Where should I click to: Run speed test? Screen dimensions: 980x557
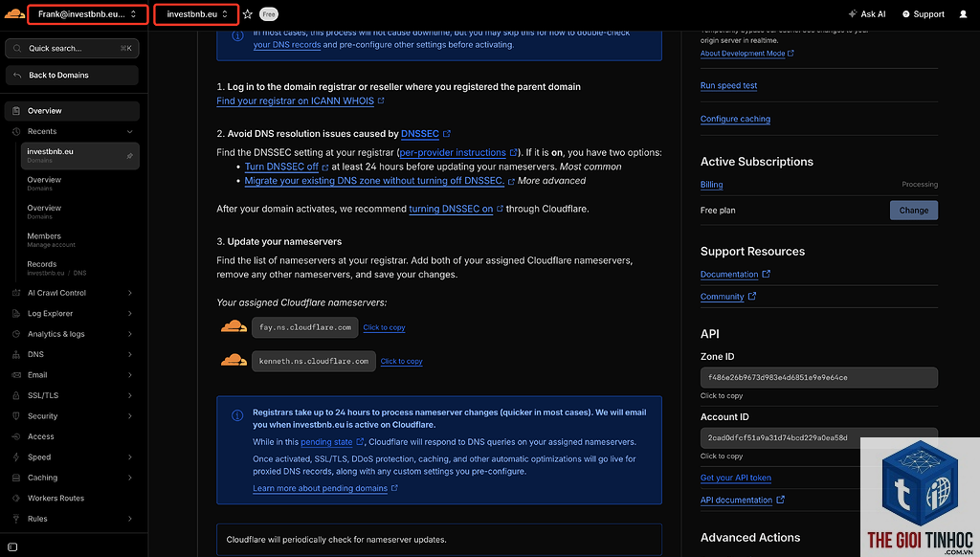728,85
